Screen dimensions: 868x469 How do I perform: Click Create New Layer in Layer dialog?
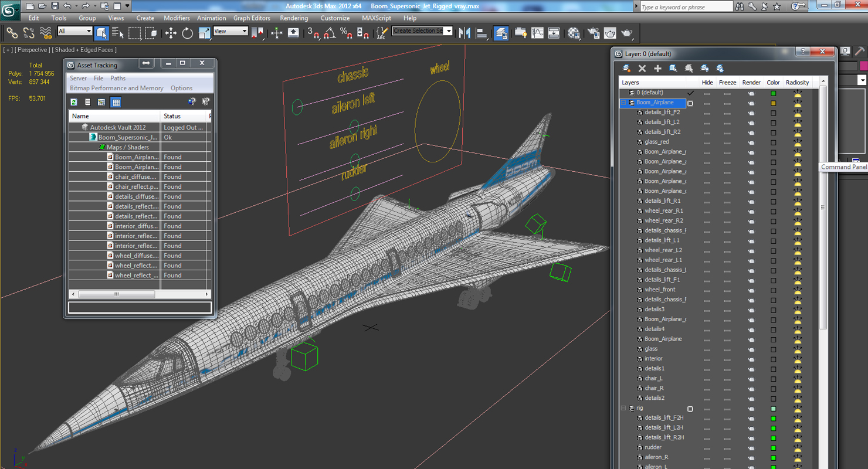626,69
